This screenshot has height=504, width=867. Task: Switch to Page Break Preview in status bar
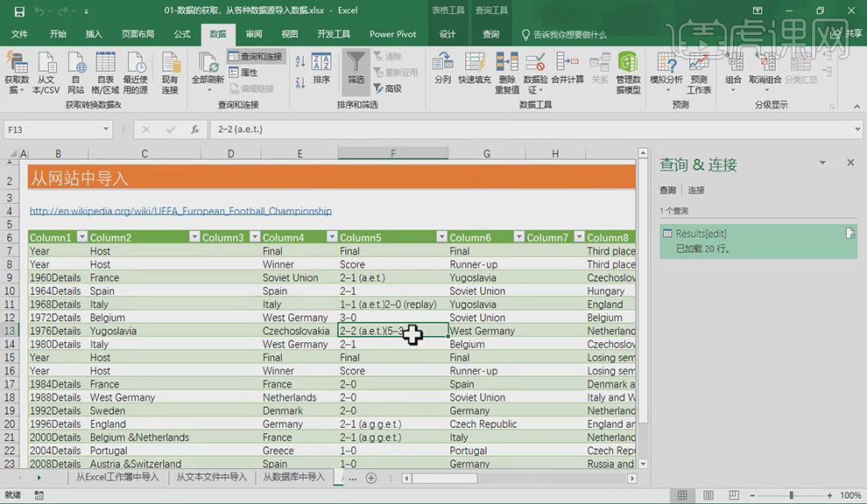click(734, 495)
